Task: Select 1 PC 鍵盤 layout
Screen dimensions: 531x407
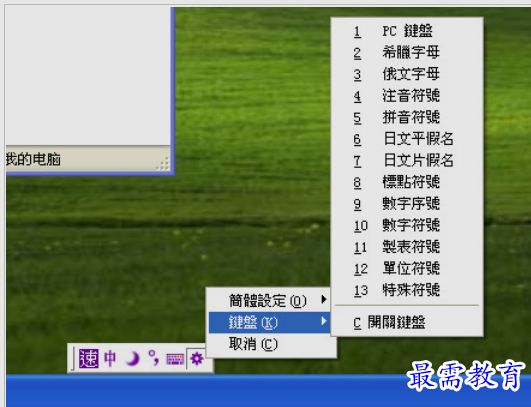Action: [407, 31]
